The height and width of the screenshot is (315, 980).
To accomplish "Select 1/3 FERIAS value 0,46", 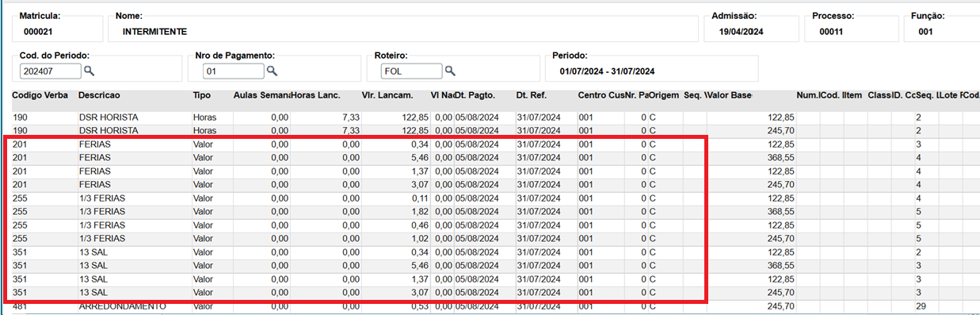I will pyautogui.click(x=420, y=225).
